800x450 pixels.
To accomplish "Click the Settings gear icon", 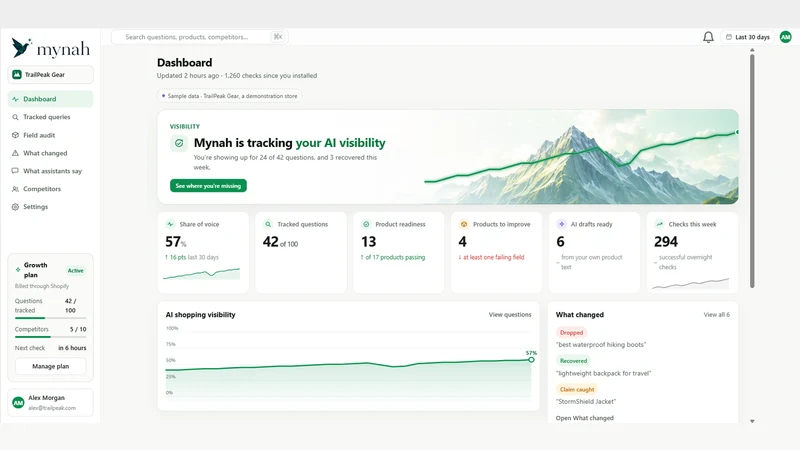I will (x=15, y=207).
